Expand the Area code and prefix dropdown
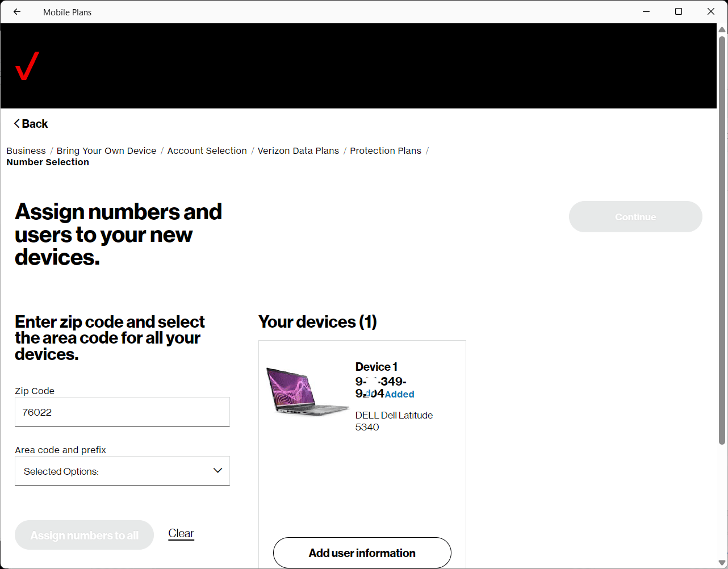728x569 pixels. point(122,471)
